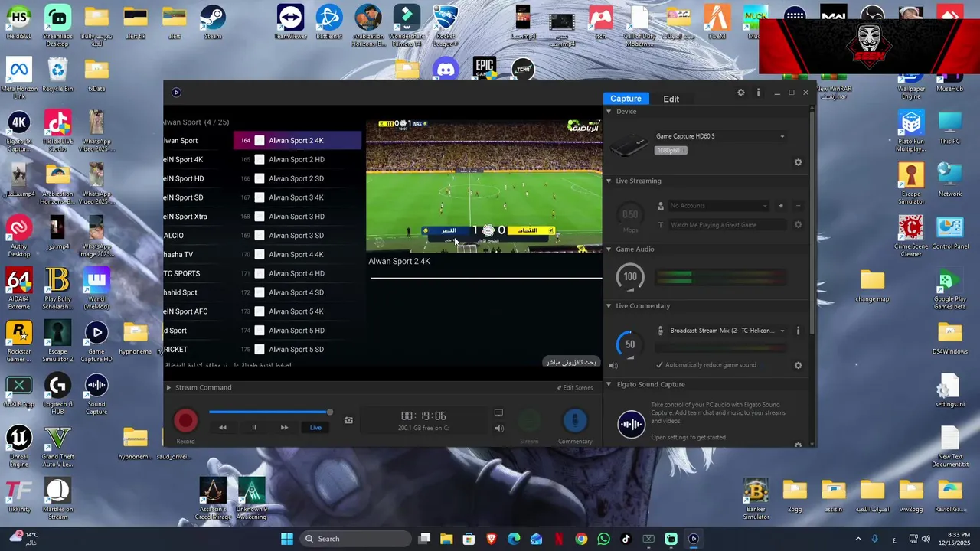Open Logitech G HUB desktop icon

[57, 394]
